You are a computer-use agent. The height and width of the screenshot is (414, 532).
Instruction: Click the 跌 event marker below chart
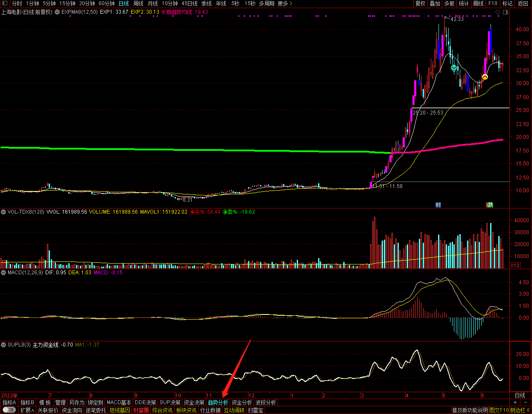point(490,205)
